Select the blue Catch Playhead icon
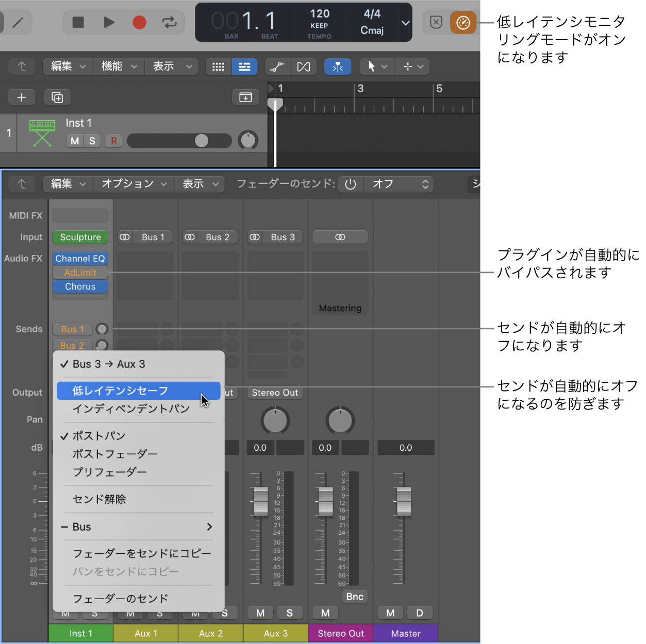The image size is (646, 644). [x=338, y=66]
